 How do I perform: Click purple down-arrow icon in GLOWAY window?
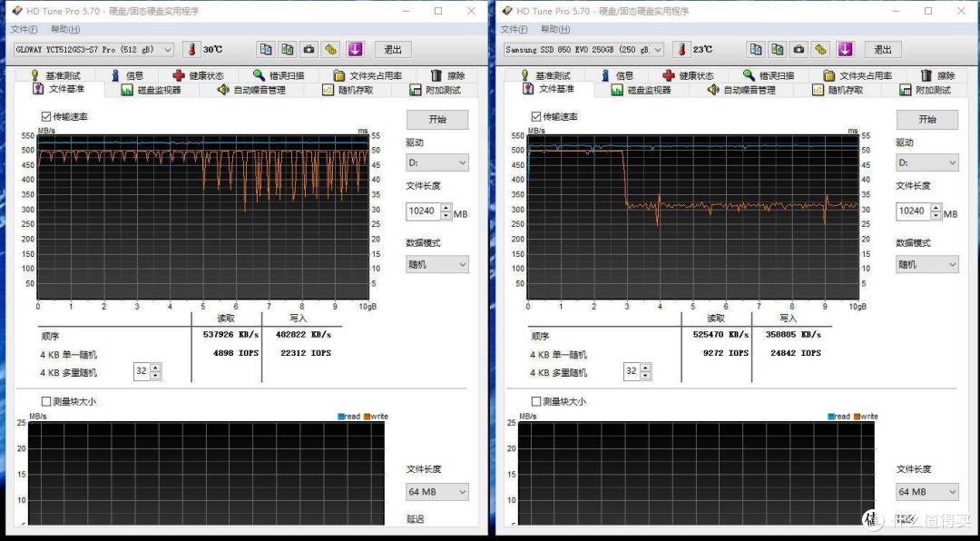coord(355,49)
